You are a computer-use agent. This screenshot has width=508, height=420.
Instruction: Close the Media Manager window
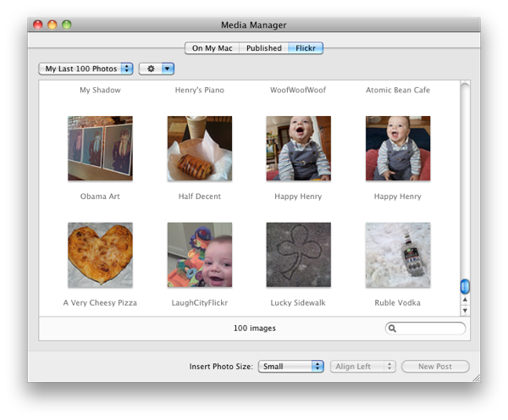coord(38,25)
